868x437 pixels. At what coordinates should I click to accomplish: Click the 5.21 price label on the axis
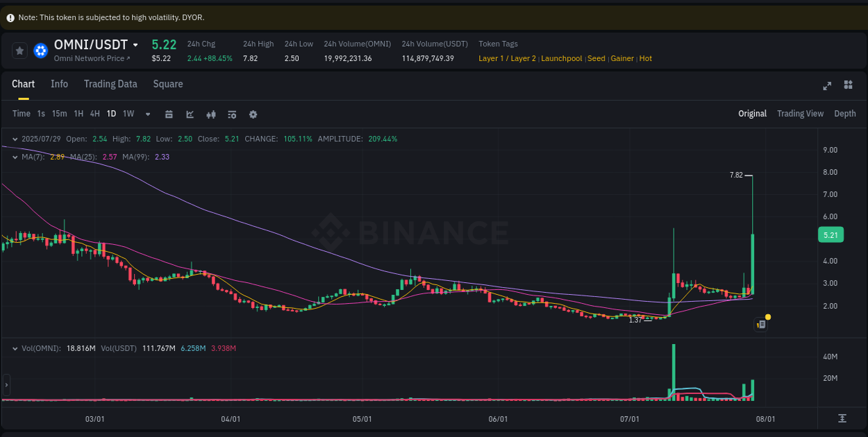(x=831, y=235)
